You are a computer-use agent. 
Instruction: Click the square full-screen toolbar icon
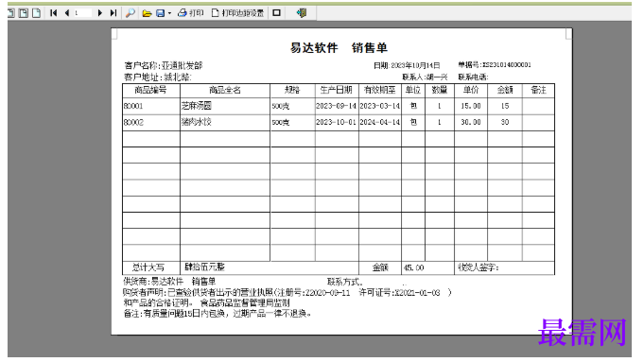pos(277,13)
